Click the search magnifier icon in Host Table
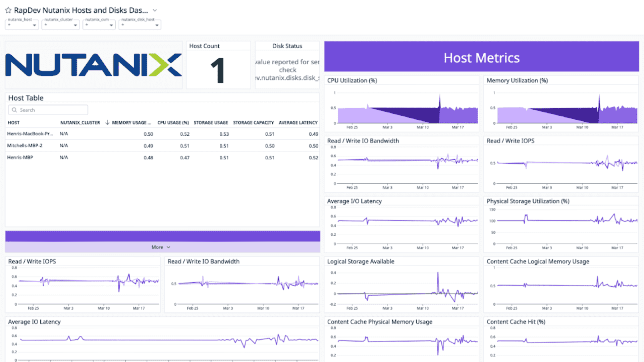The height and width of the screenshot is (362, 644). click(x=14, y=110)
